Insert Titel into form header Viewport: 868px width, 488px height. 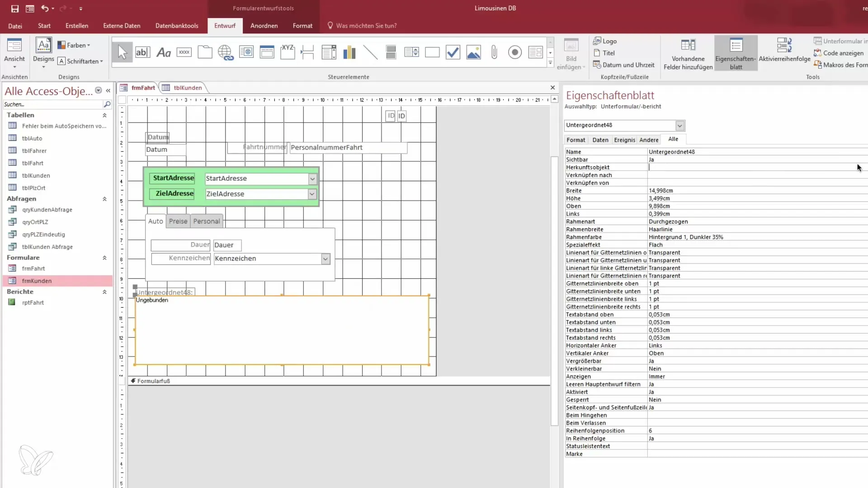[x=604, y=53]
